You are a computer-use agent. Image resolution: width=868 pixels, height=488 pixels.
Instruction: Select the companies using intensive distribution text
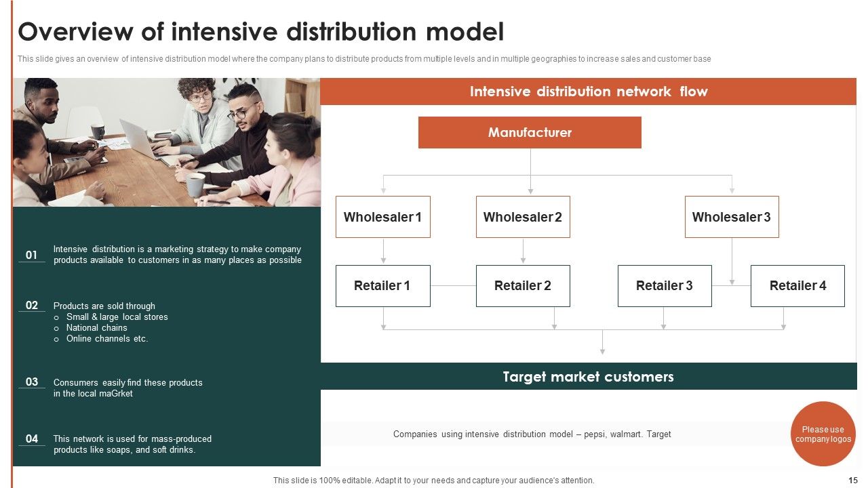click(x=533, y=434)
